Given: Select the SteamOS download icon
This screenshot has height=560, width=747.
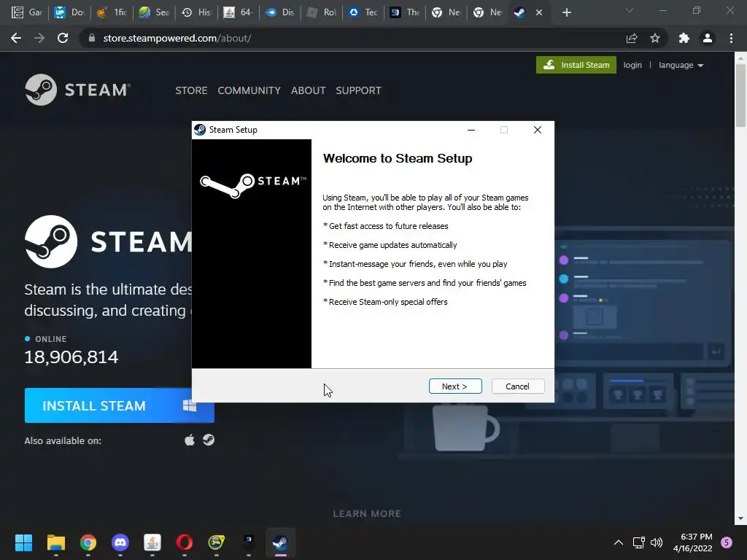Looking at the screenshot, I should click(208, 440).
